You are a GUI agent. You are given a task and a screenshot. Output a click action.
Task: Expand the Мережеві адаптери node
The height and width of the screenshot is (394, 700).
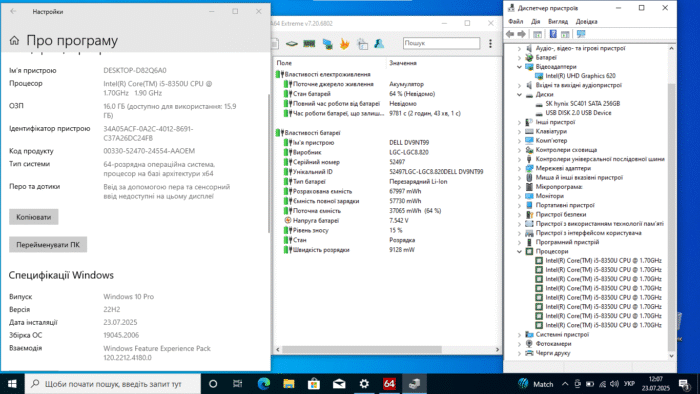[x=519, y=169]
